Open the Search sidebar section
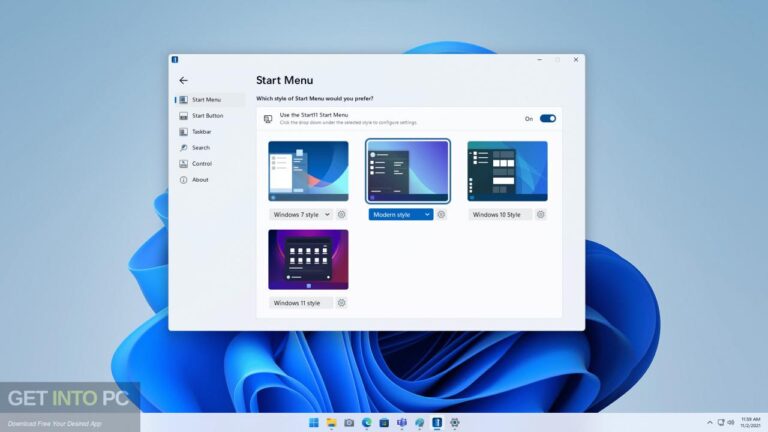 pyautogui.click(x=210, y=147)
